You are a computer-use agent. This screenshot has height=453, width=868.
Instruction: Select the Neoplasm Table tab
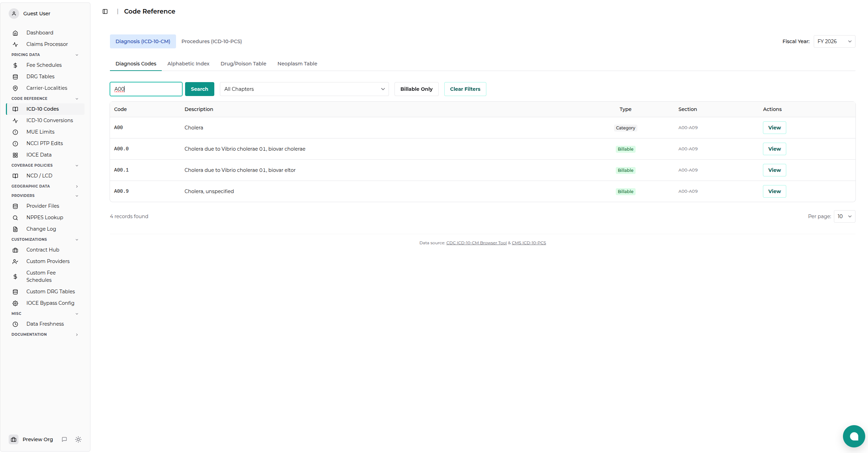pos(297,64)
